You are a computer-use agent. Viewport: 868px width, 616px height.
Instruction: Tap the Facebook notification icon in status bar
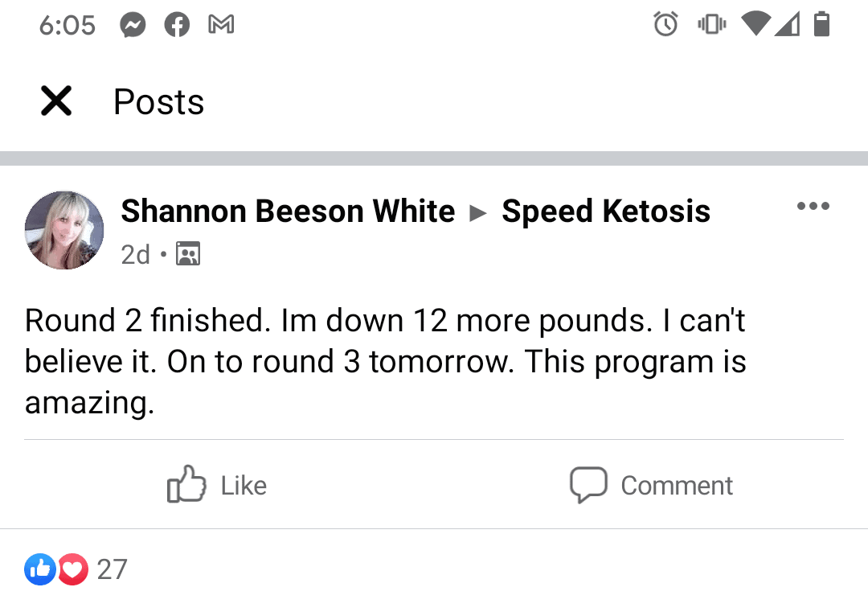(177, 25)
